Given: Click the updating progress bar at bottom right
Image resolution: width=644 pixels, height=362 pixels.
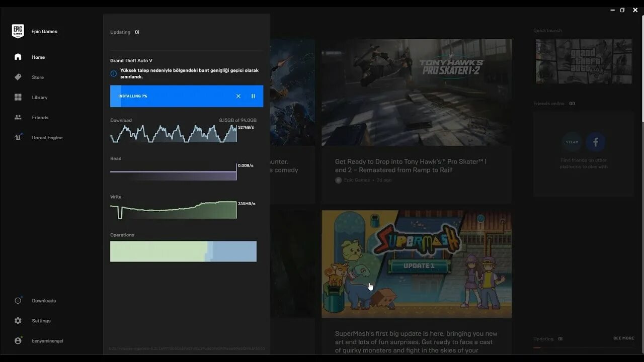Looking at the screenshot, I should [584, 347].
